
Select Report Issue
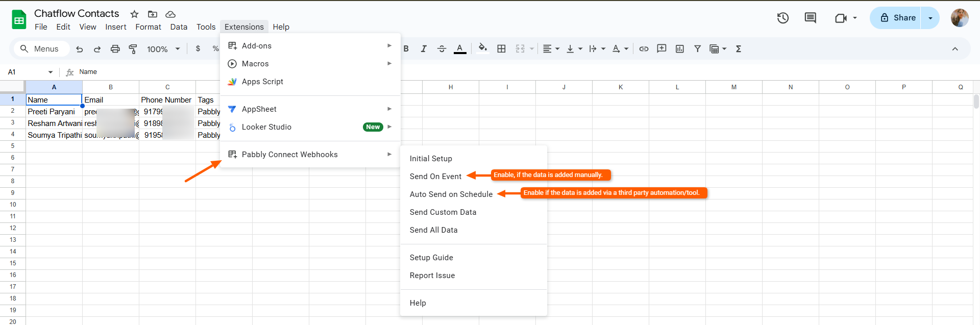pos(474,276)
